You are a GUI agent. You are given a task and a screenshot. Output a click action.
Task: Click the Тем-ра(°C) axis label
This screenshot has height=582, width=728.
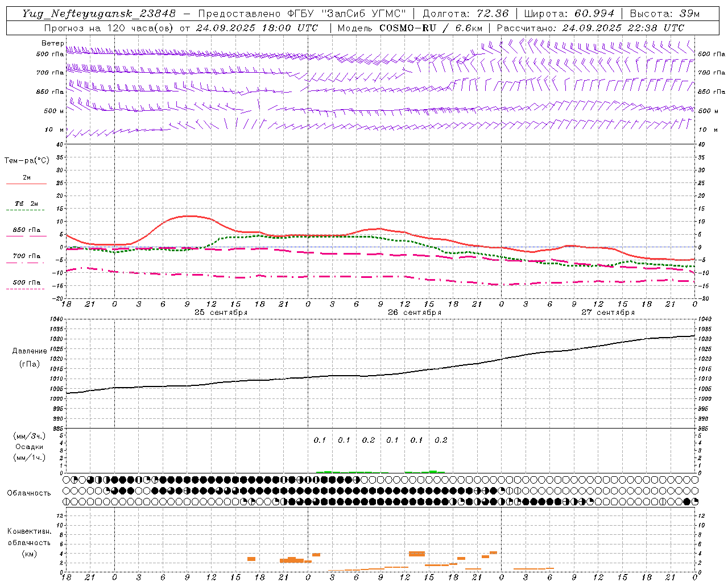(x=27, y=161)
